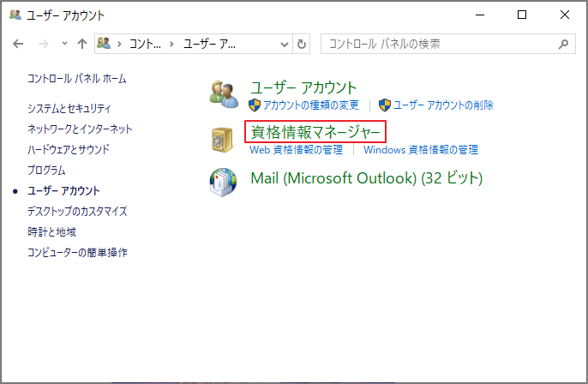Click Windows 資格情報の管理 link

pyautogui.click(x=421, y=150)
